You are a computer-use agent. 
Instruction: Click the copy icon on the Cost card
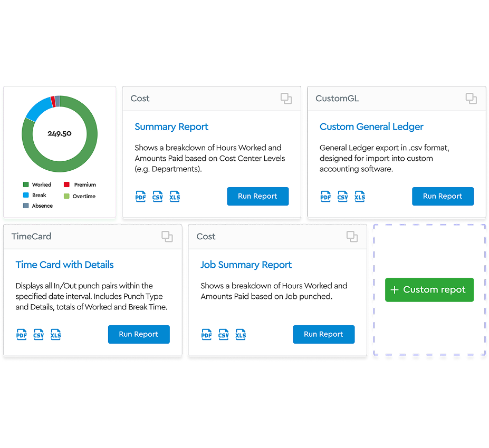pyautogui.click(x=286, y=99)
